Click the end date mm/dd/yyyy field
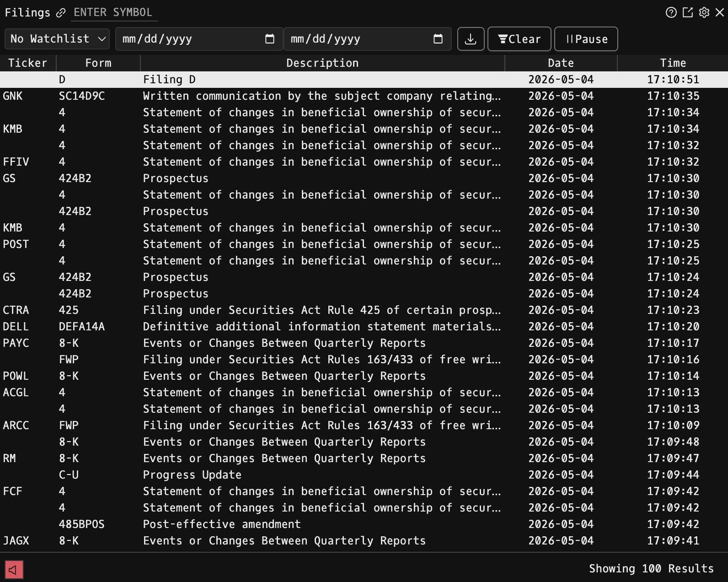This screenshot has height=582, width=728. coord(367,39)
